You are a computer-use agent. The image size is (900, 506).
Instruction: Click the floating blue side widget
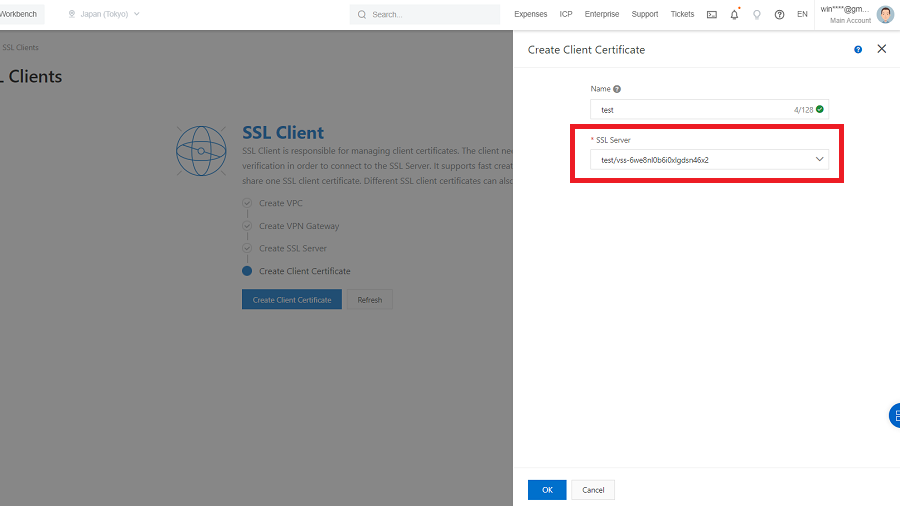tap(894, 416)
